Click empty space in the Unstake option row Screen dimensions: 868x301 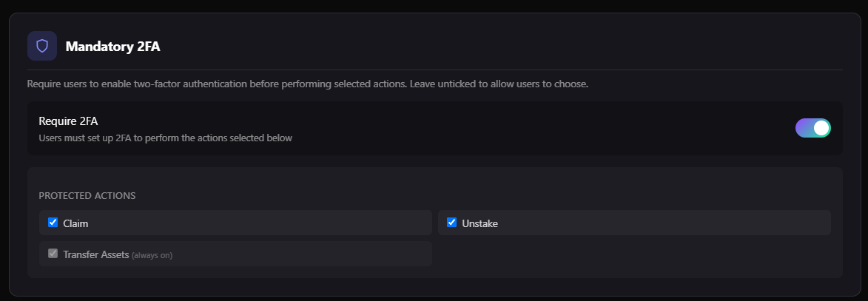tap(659, 223)
